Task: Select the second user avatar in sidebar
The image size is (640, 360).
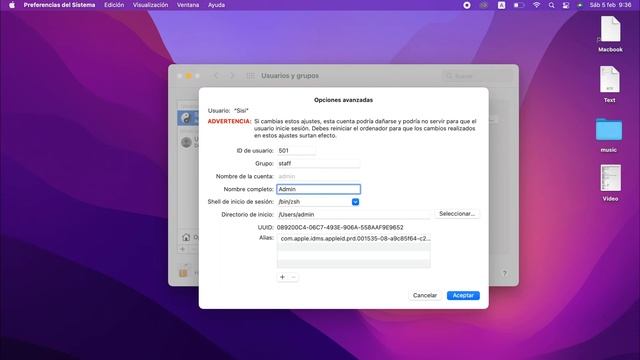Action: 187,142
